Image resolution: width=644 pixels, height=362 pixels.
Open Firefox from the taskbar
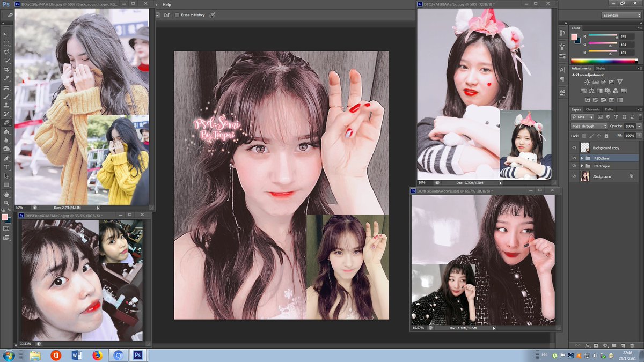pyautogui.click(x=97, y=355)
